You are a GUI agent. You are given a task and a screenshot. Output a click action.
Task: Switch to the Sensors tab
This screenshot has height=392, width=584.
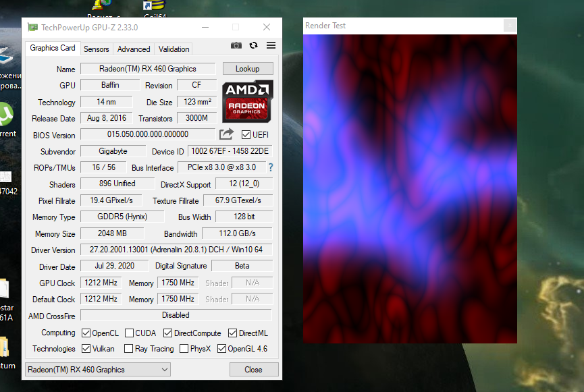(x=96, y=49)
